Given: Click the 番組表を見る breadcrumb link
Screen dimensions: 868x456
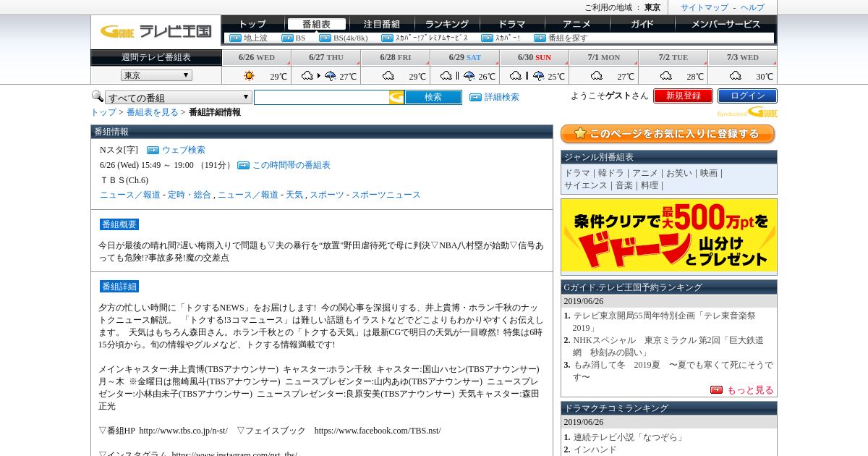Looking at the screenshot, I should (153, 112).
